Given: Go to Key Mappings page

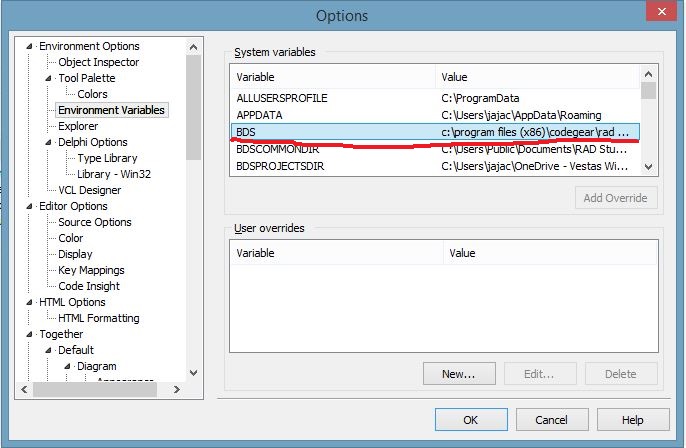Looking at the screenshot, I should tap(91, 270).
